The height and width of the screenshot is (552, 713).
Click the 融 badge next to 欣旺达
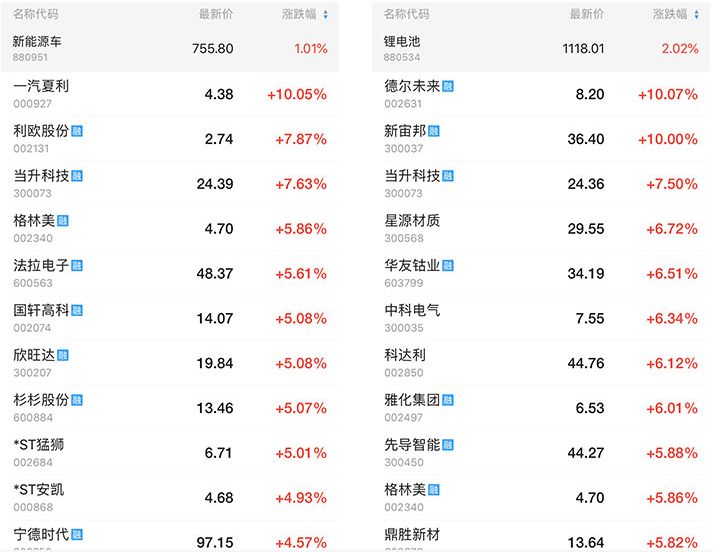[x=63, y=355]
